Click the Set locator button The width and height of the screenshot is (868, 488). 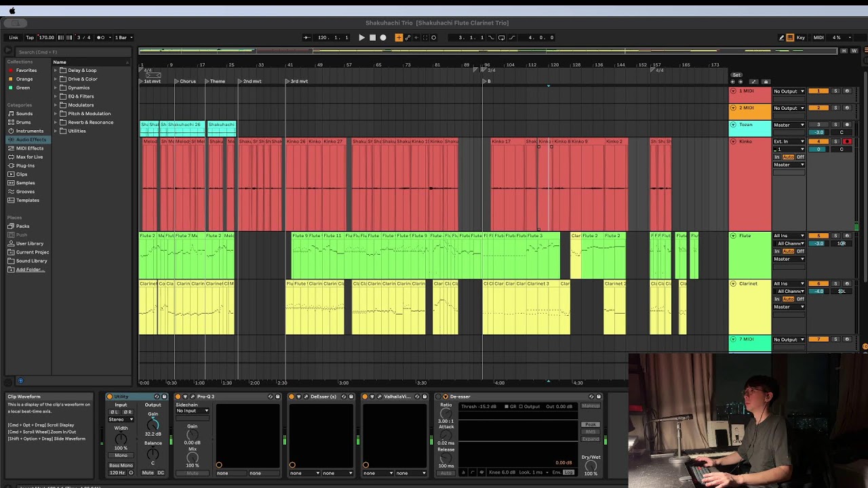click(x=736, y=75)
